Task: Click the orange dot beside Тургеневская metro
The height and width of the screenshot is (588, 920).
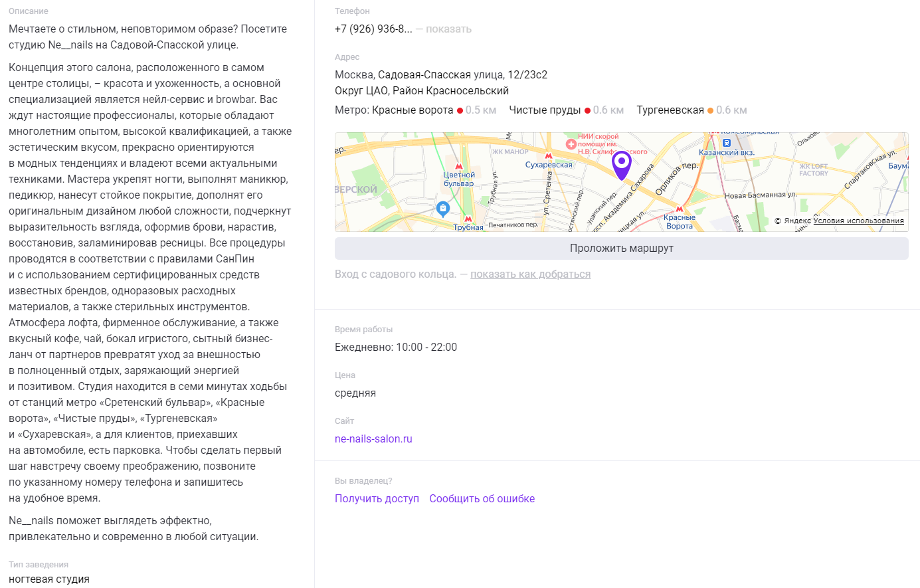Action: [x=710, y=110]
